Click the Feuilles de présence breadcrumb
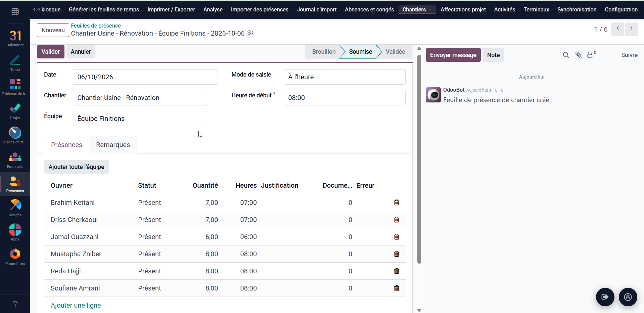 click(96, 26)
